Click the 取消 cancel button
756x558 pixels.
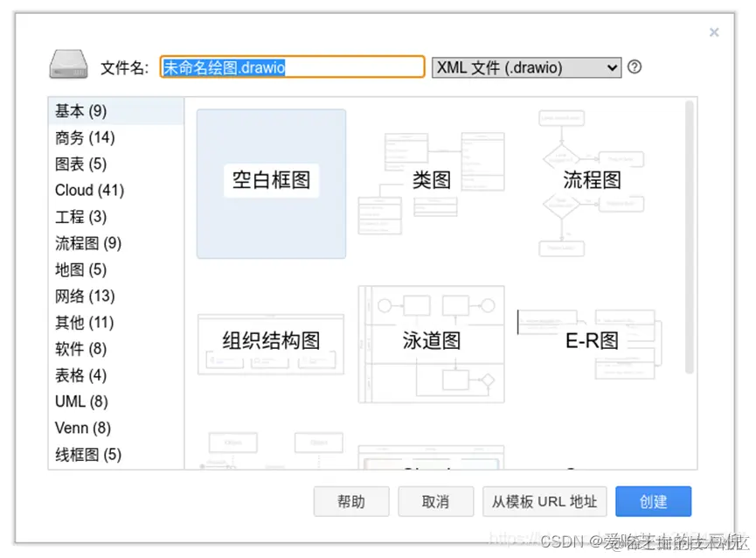point(435,501)
